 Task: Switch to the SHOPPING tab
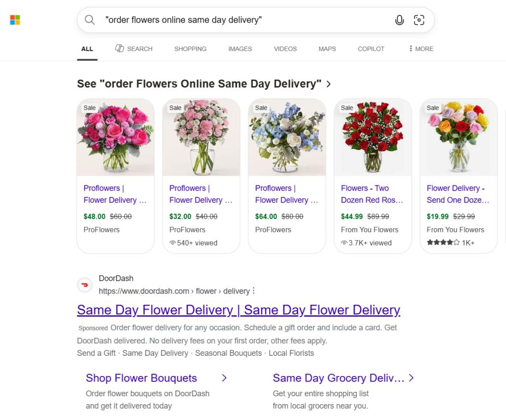coord(190,49)
